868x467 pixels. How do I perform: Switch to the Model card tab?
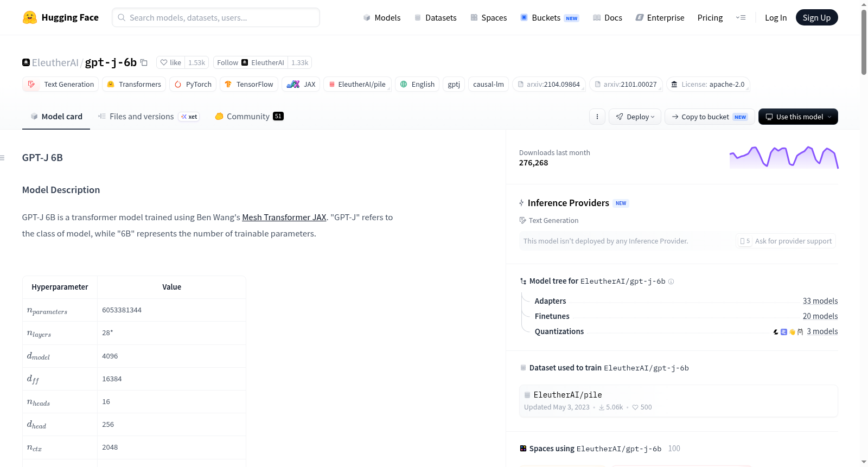tap(56, 117)
